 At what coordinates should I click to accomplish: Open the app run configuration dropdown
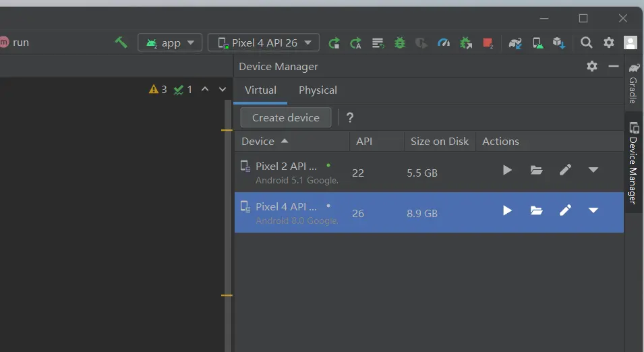click(170, 42)
